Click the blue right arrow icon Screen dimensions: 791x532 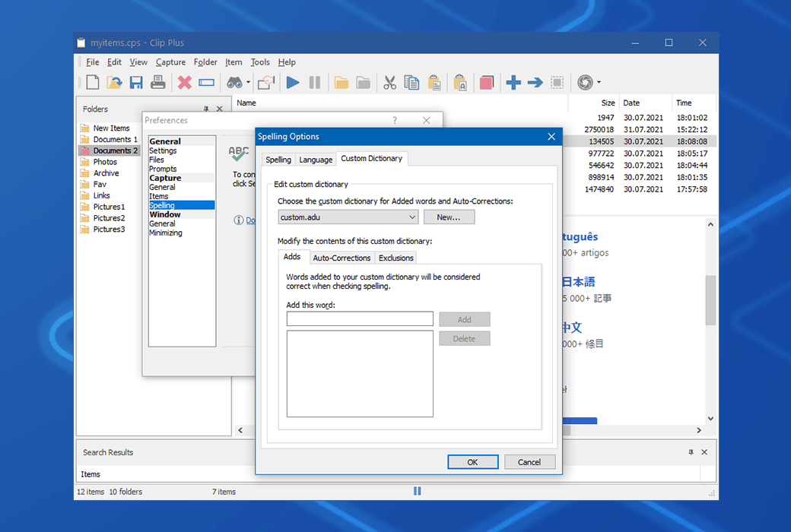535,82
